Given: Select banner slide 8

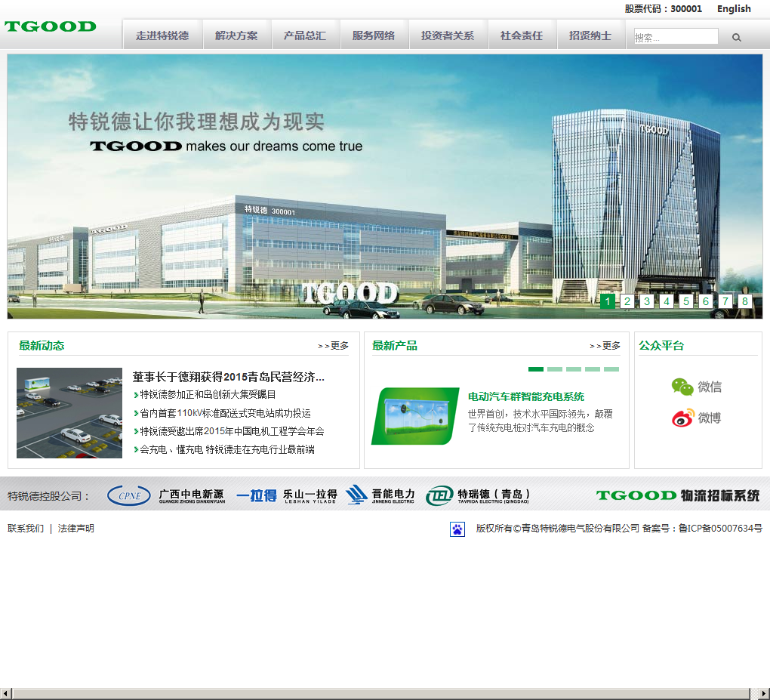Looking at the screenshot, I should [745, 301].
